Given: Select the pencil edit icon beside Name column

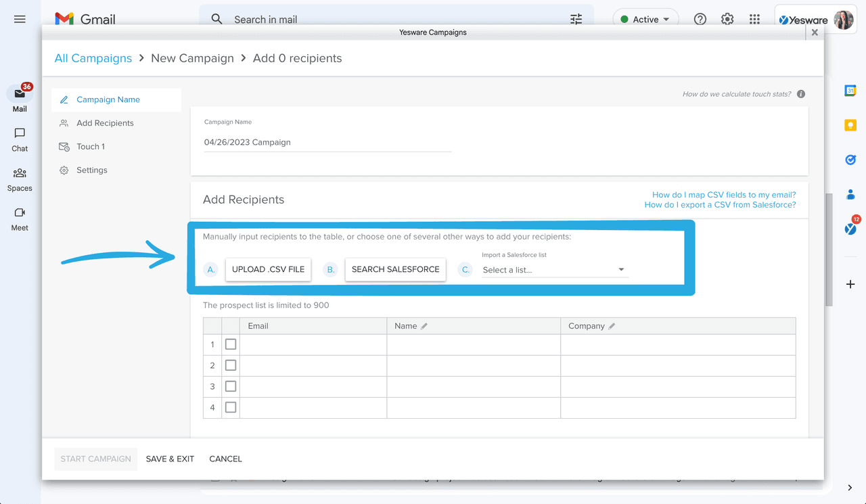Looking at the screenshot, I should pos(425,325).
